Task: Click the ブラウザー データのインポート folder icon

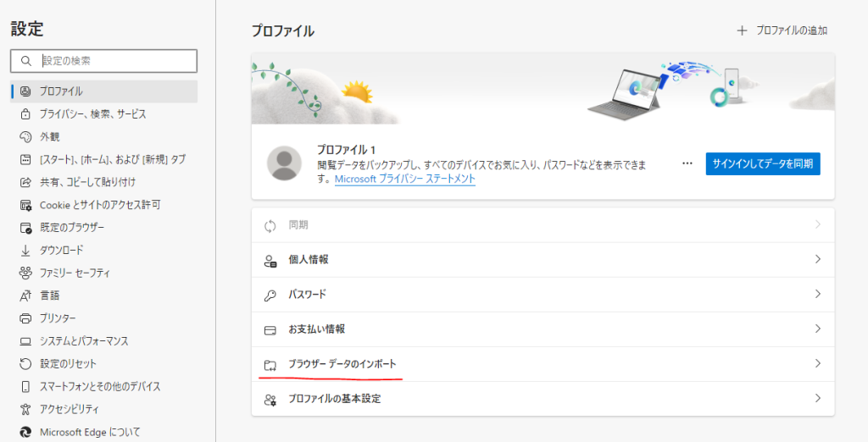Action: 270,365
